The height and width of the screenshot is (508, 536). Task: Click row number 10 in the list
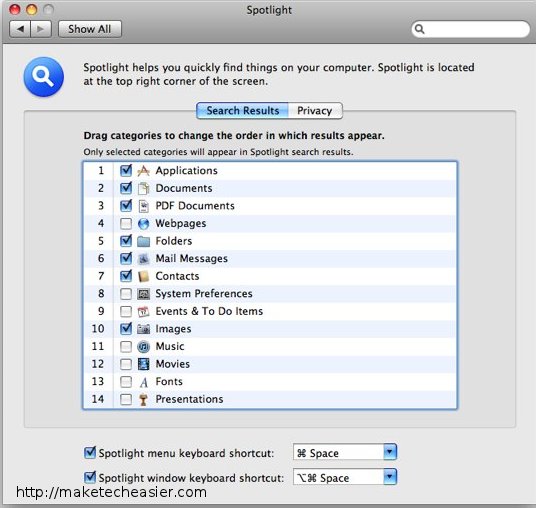[98, 329]
